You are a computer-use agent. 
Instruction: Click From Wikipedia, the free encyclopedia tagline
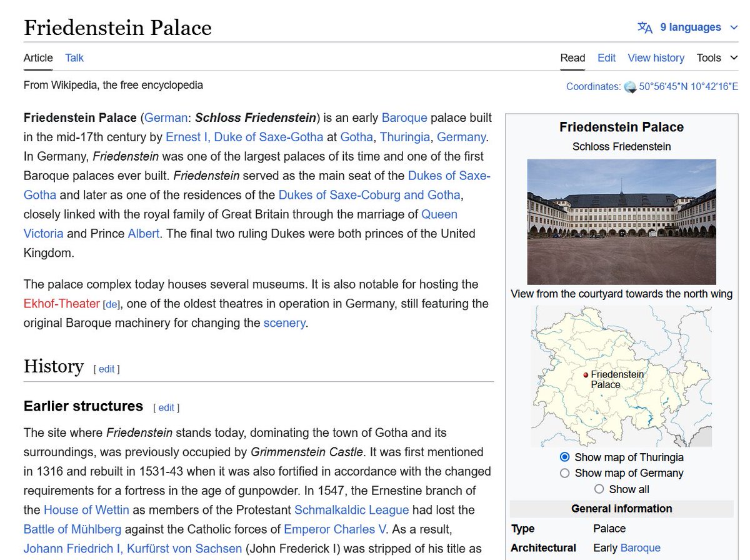(113, 85)
